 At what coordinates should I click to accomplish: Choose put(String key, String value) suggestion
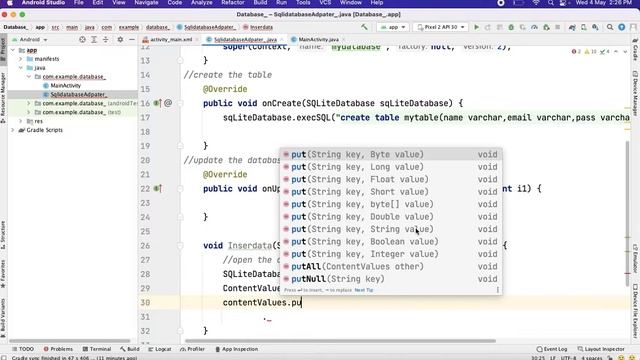(391, 229)
